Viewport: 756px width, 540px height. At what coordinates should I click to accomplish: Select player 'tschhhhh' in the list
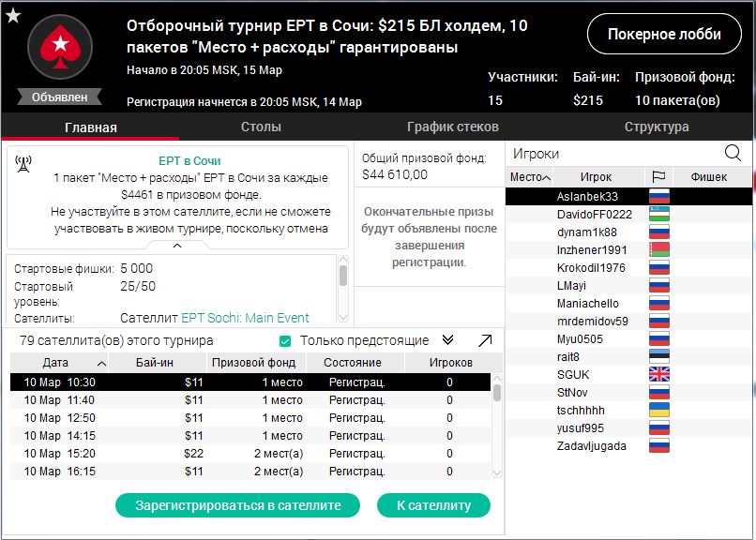click(x=628, y=410)
